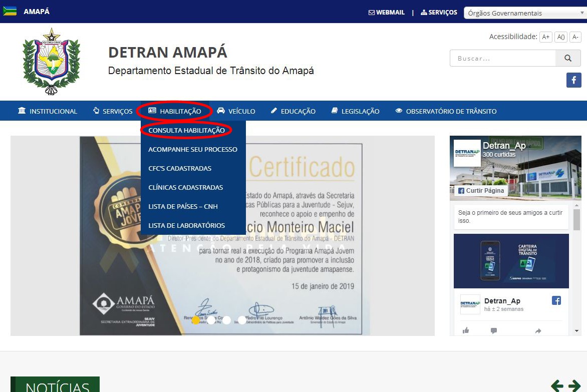Click the Notícias section heading
The image size is (587, 392).
pos(55,385)
